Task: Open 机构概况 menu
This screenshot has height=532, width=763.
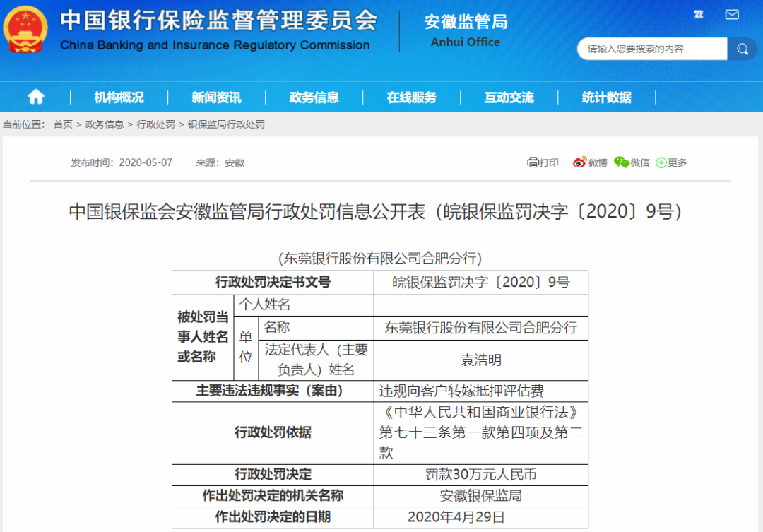Action: pyautogui.click(x=119, y=97)
